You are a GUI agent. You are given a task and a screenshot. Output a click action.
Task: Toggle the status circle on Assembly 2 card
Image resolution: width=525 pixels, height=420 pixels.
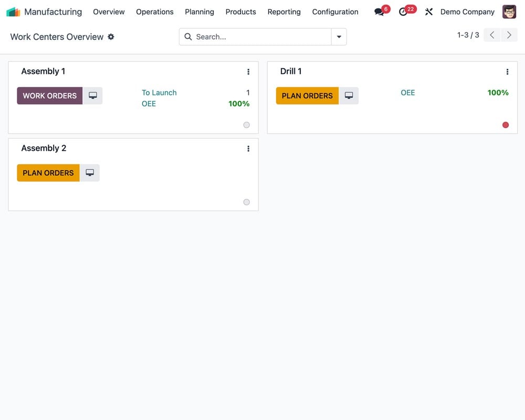[246, 202]
